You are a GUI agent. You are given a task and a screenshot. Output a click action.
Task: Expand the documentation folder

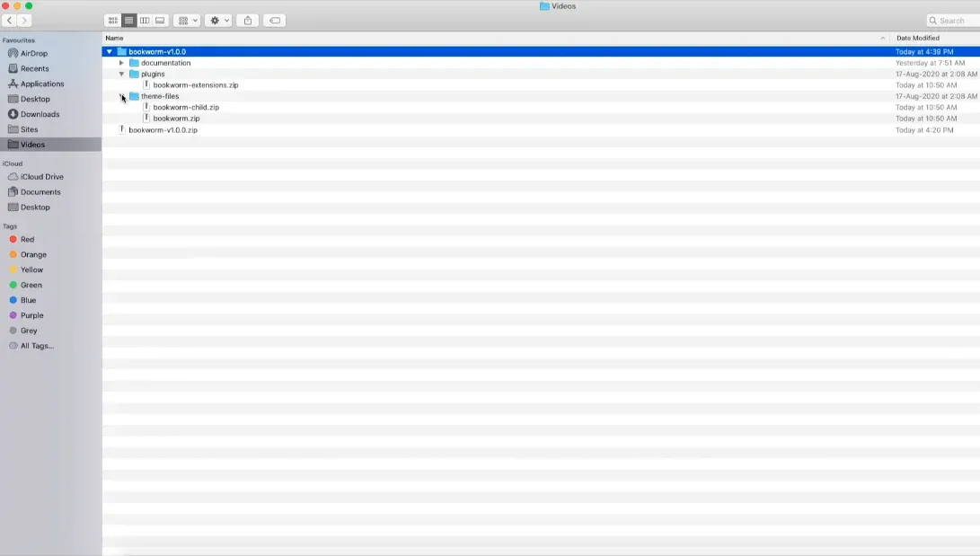click(x=121, y=63)
